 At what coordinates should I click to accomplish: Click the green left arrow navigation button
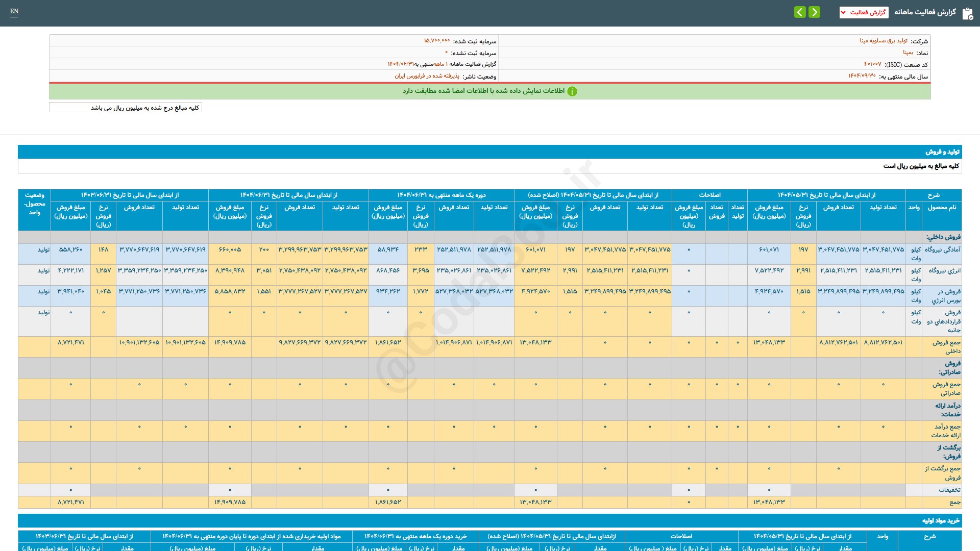800,12
